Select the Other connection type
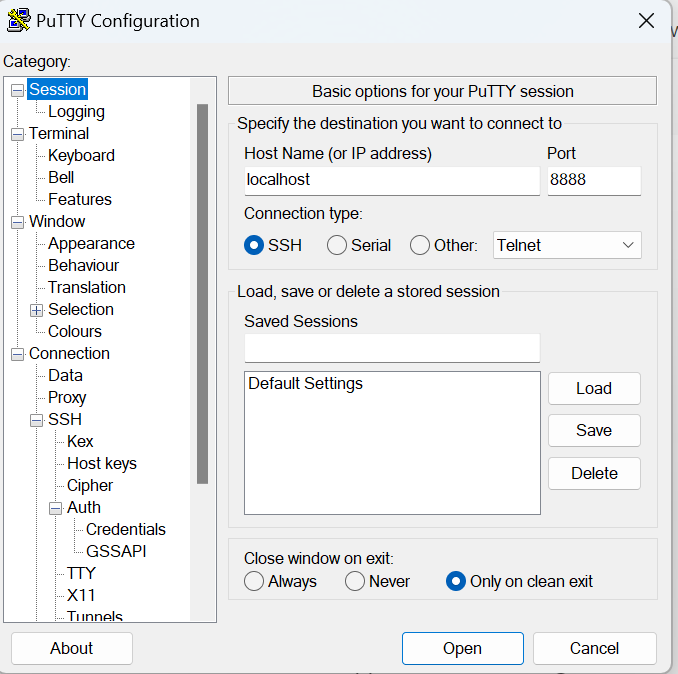 click(x=420, y=245)
